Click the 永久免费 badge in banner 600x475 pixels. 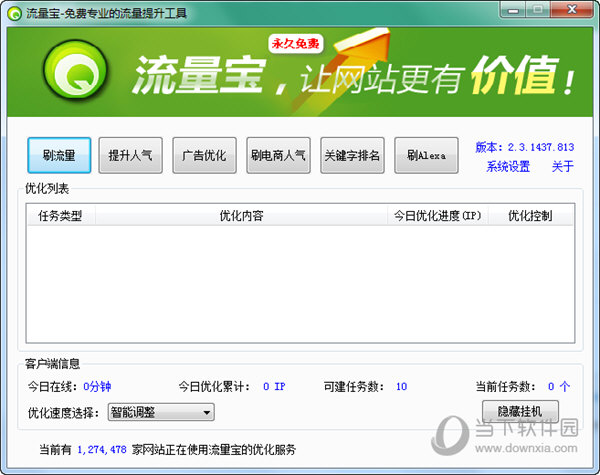[x=295, y=44]
